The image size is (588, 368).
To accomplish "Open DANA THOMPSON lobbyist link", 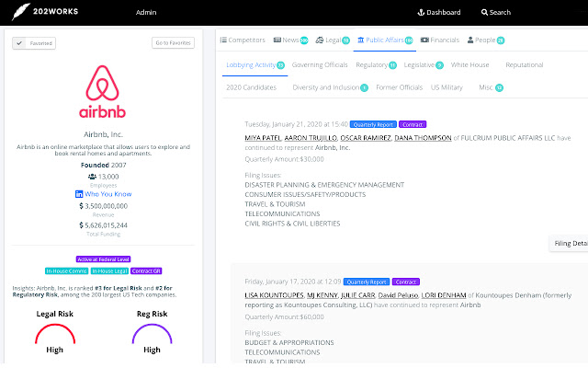I will [423, 138].
